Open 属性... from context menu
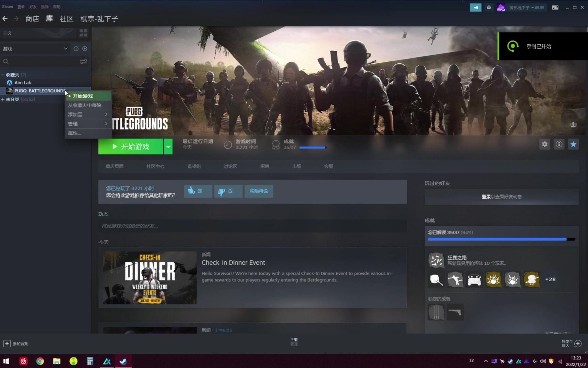 click(x=88, y=133)
